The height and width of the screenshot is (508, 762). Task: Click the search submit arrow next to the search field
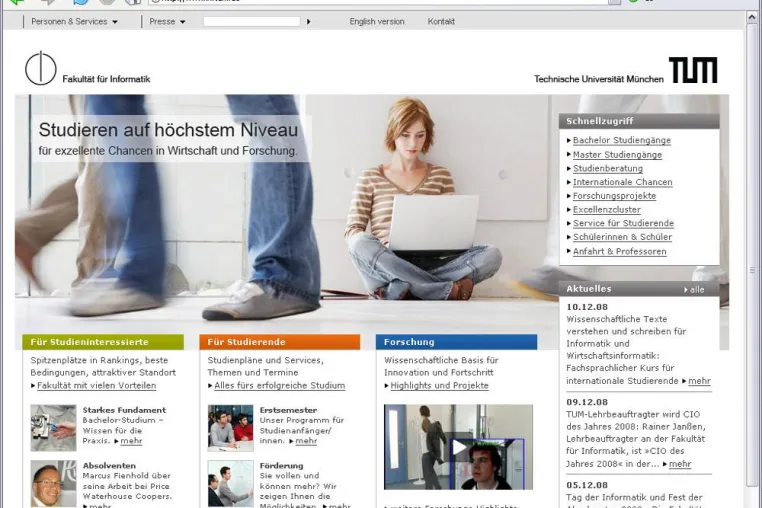[x=308, y=21]
